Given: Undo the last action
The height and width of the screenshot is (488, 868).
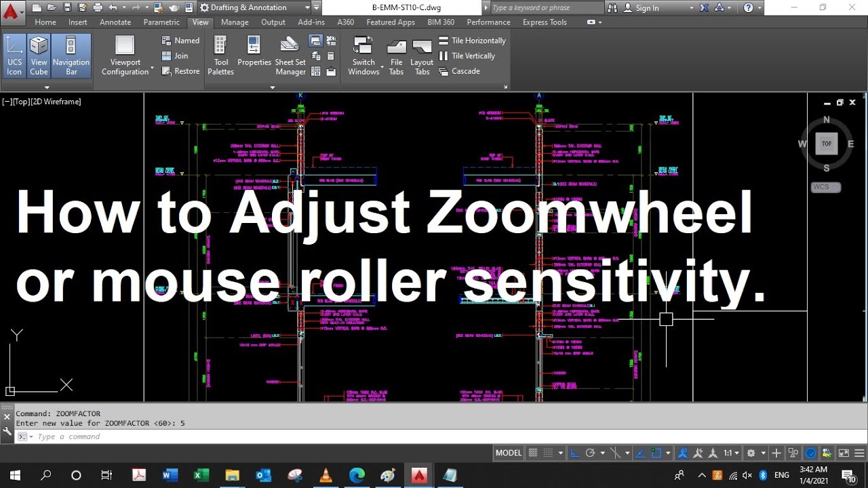Looking at the screenshot, I should click(113, 8).
